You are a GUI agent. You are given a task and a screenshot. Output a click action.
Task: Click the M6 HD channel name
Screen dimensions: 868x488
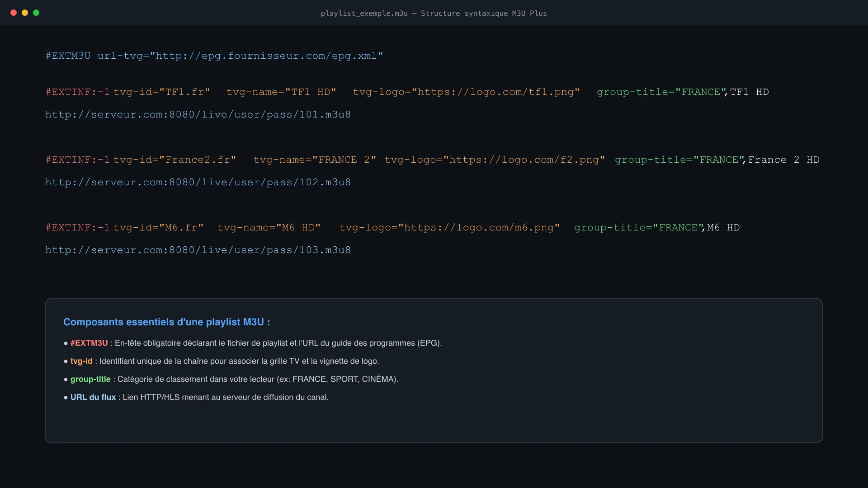724,228
